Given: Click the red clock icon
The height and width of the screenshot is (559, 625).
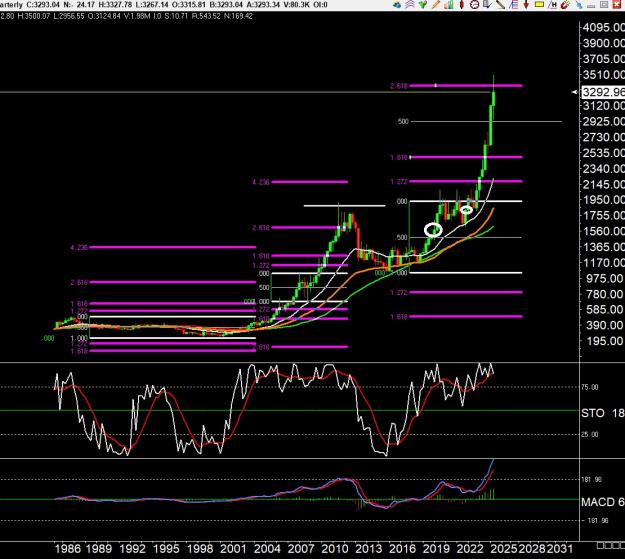Looking at the screenshot, I should point(474,4).
